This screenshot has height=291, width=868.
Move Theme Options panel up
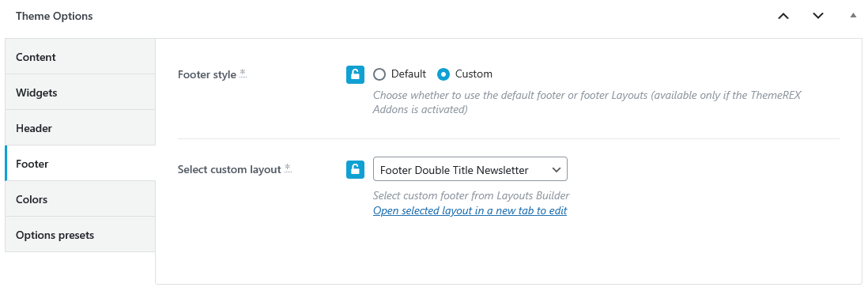pos(783,16)
